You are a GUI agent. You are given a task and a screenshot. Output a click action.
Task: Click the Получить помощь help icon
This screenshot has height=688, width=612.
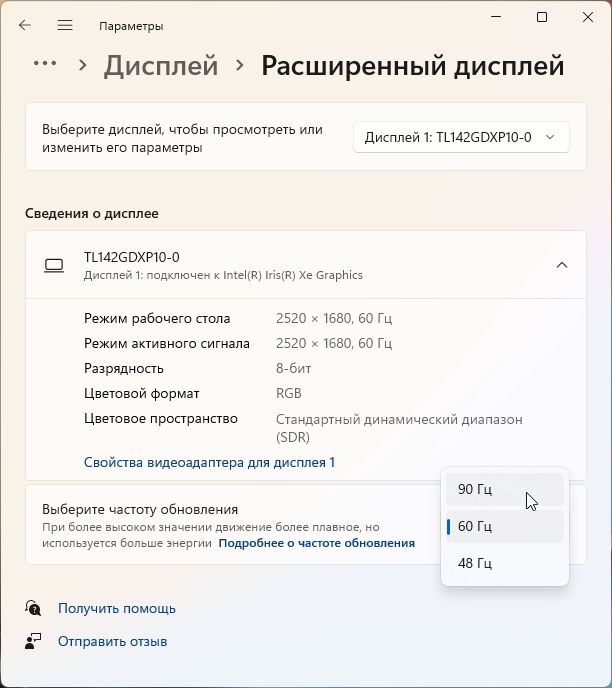34,608
